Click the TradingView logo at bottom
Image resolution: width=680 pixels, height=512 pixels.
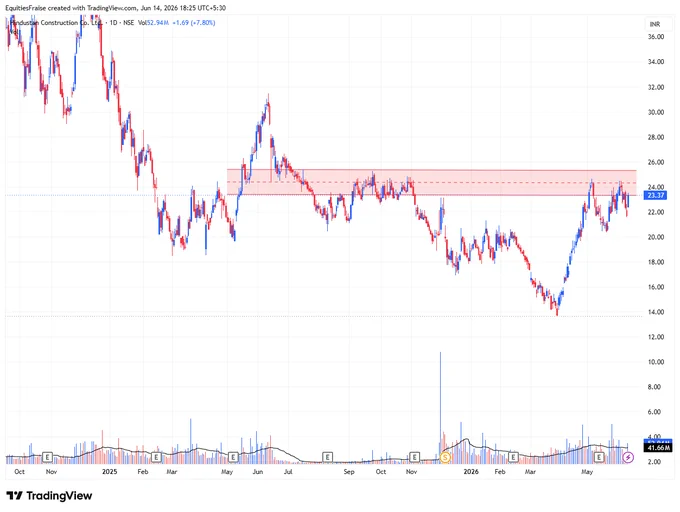49,496
